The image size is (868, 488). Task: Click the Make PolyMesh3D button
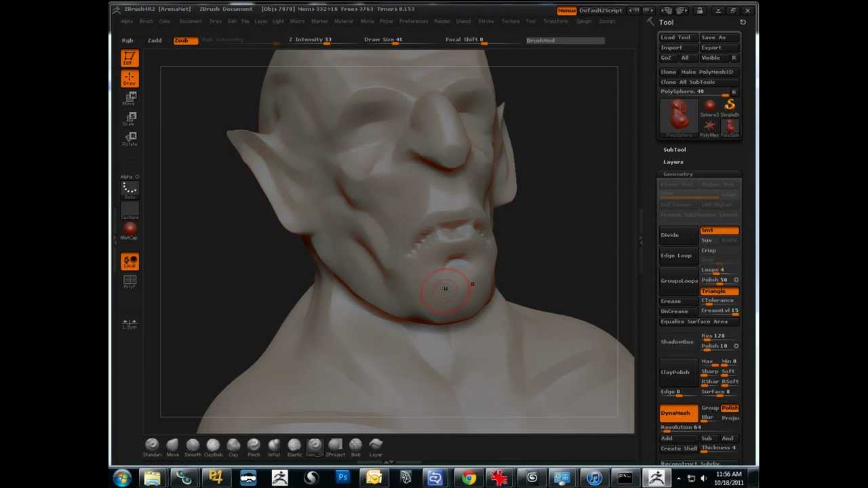click(x=709, y=72)
